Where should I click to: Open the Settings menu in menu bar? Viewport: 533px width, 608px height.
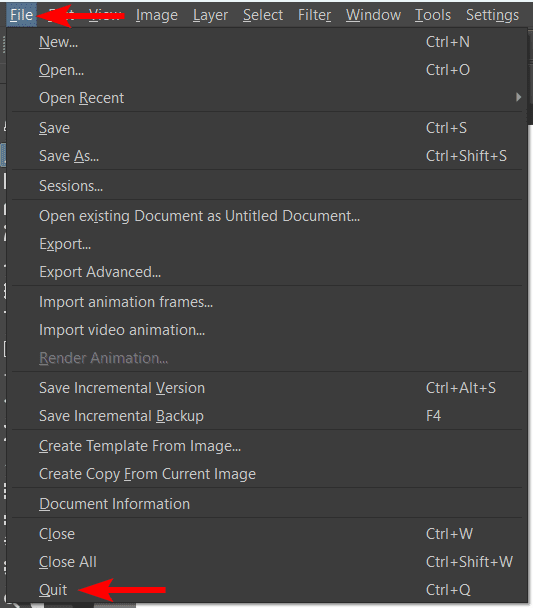coord(492,15)
